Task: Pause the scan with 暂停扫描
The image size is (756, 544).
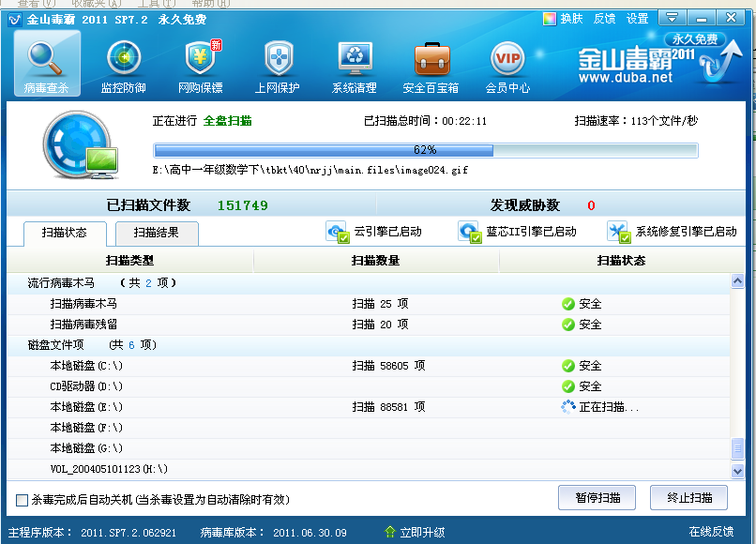Action: coord(597,498)
